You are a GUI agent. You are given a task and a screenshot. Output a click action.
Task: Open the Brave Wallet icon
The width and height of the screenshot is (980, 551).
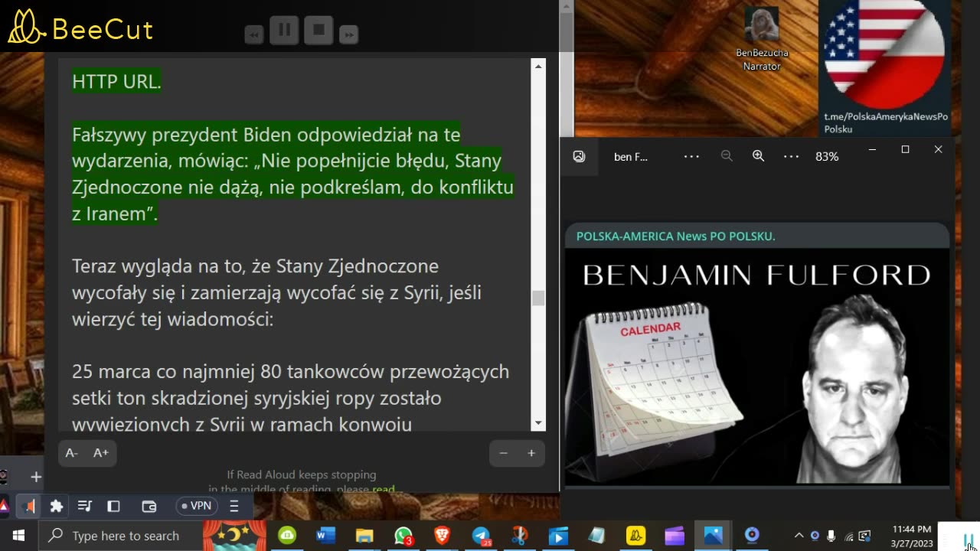(149, 506)
